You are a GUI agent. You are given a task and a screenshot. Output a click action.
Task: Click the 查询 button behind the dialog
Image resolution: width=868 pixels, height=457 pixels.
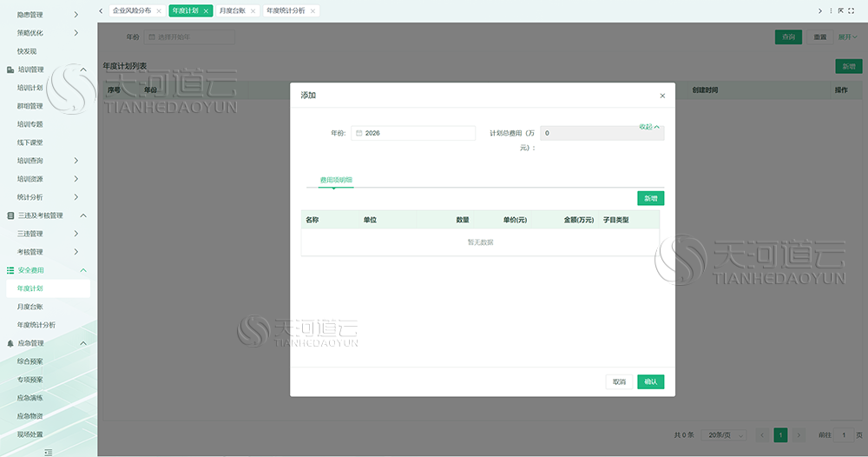(788, 37)
